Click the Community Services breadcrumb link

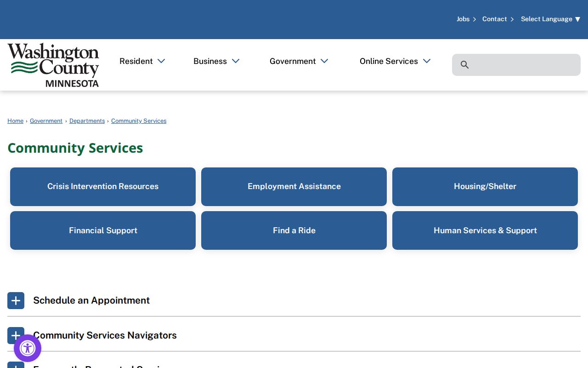[x=139, y=121]
